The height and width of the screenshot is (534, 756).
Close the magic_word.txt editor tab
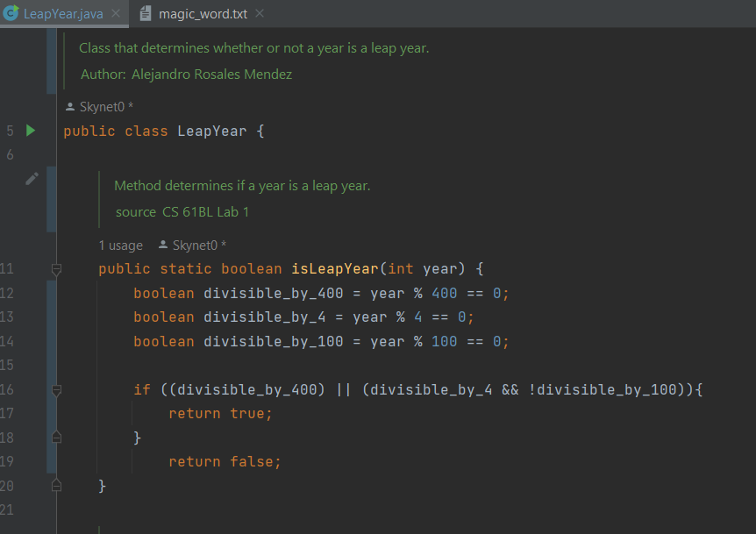click(x=260, y=14)
